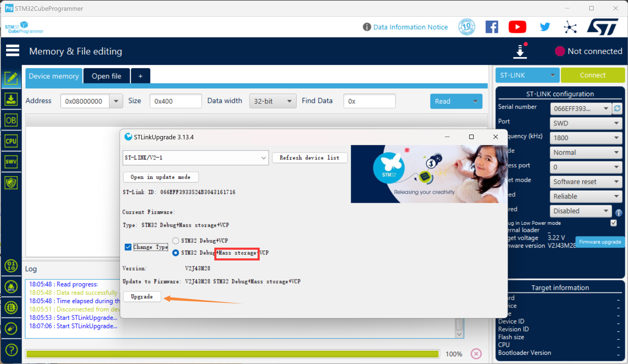628x364 pixels.
Task: Click the green progress bar
Action: pos(233,354)
